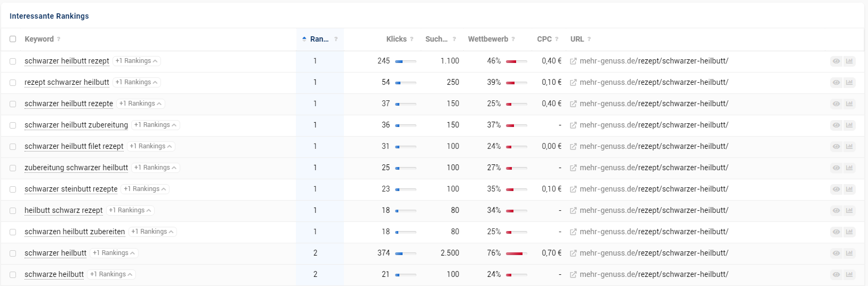Image resolution: width=868 pixels, height=286 pixels.
Task: Click help icon next to Keyword header
Action: tap(59, 39)
